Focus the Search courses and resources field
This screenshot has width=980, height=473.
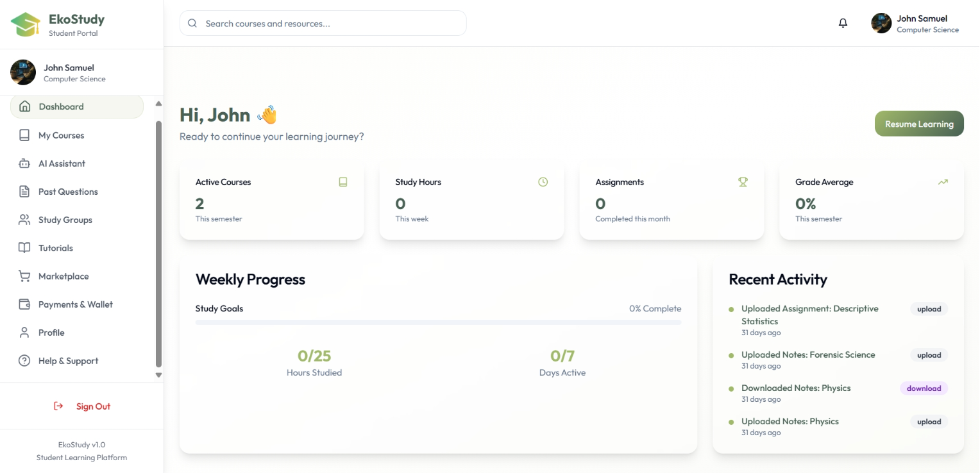point(323,23)
